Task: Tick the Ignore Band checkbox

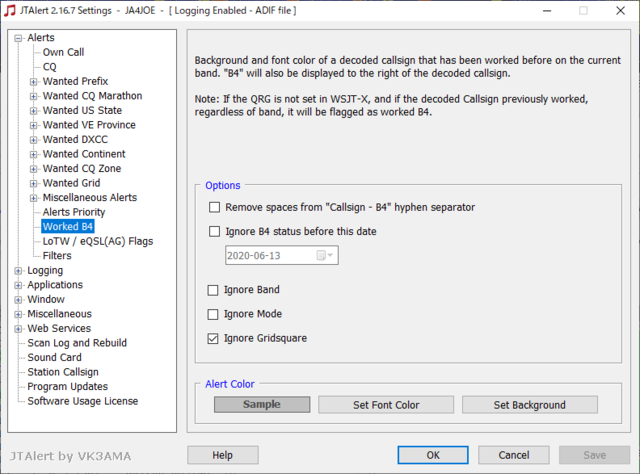Action: [x=213, y=290]
